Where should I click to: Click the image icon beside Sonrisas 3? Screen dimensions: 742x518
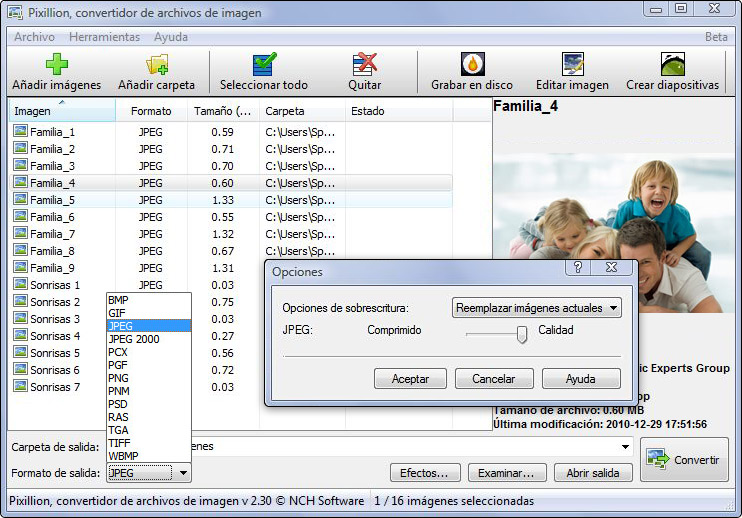tap(20, 318)
